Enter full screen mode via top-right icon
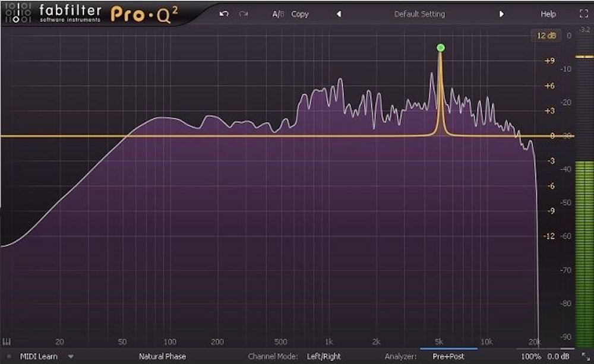This screenshot has height=364, width=594. pos(583,14)
